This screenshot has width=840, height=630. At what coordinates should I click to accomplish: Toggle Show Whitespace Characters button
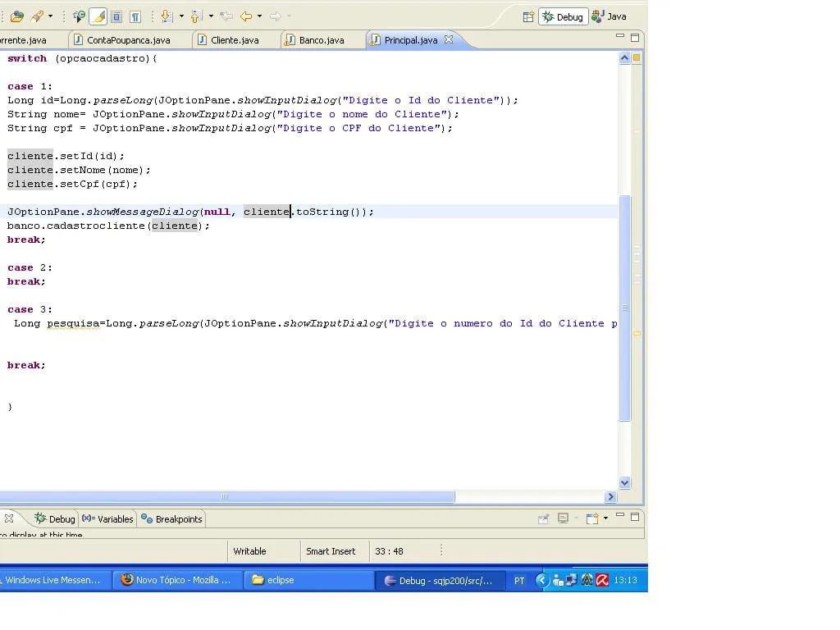coord(135,16)
